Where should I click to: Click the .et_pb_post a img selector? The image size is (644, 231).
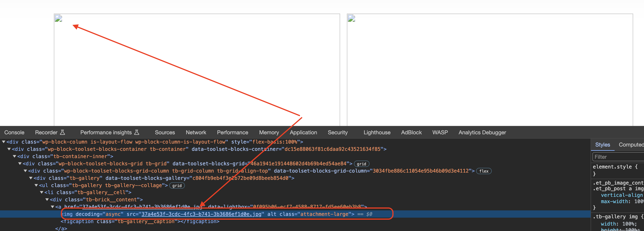(618, 189)
